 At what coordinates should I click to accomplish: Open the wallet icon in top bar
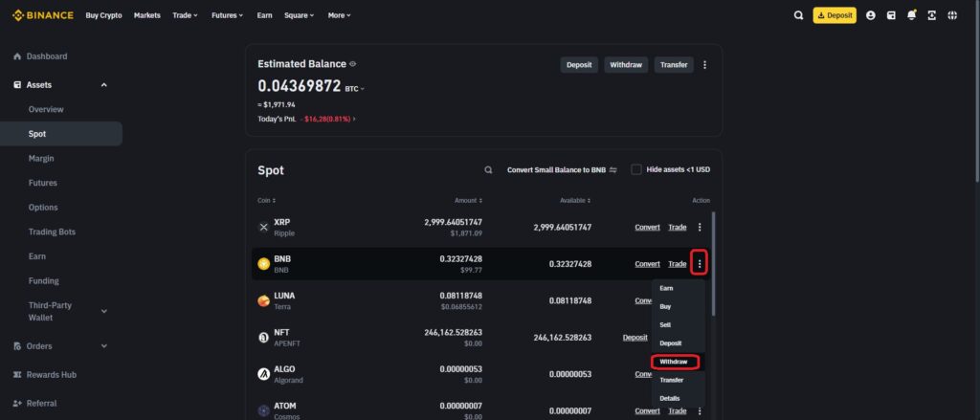pyautogui.click(x=891, y=15)
